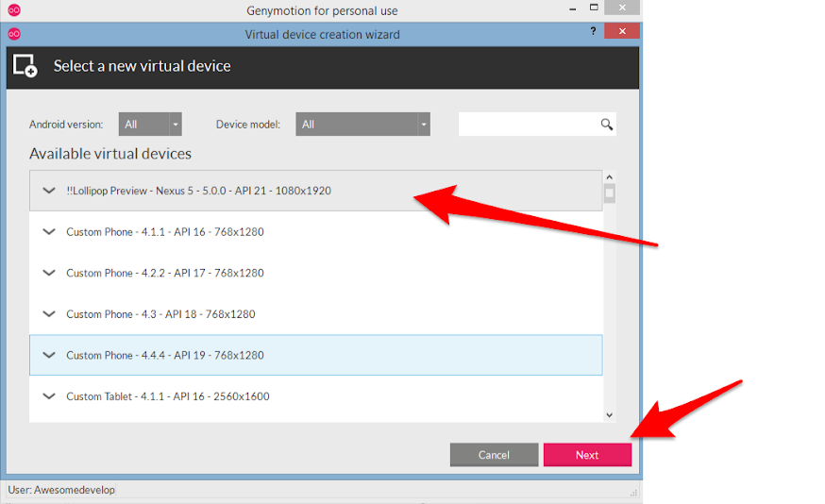Click the wizard help question mark

click(x=593, y=31)
